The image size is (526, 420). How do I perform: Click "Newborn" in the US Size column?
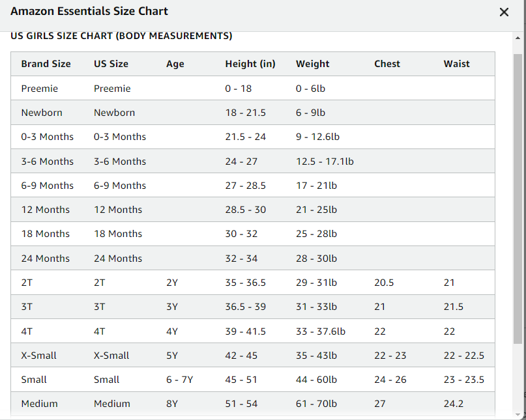(x=115, y=113)
